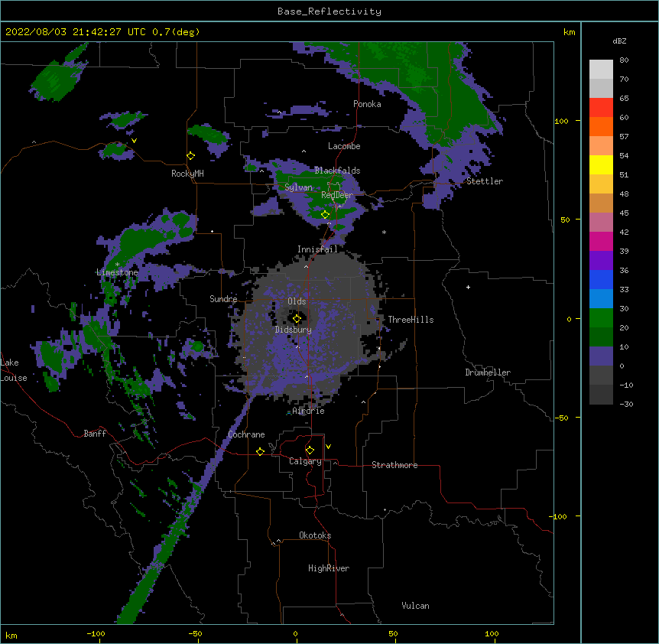Viewport: 659px width, 644px height.
Task: Click the RockyMH label
Action: [x=187, y=174]
